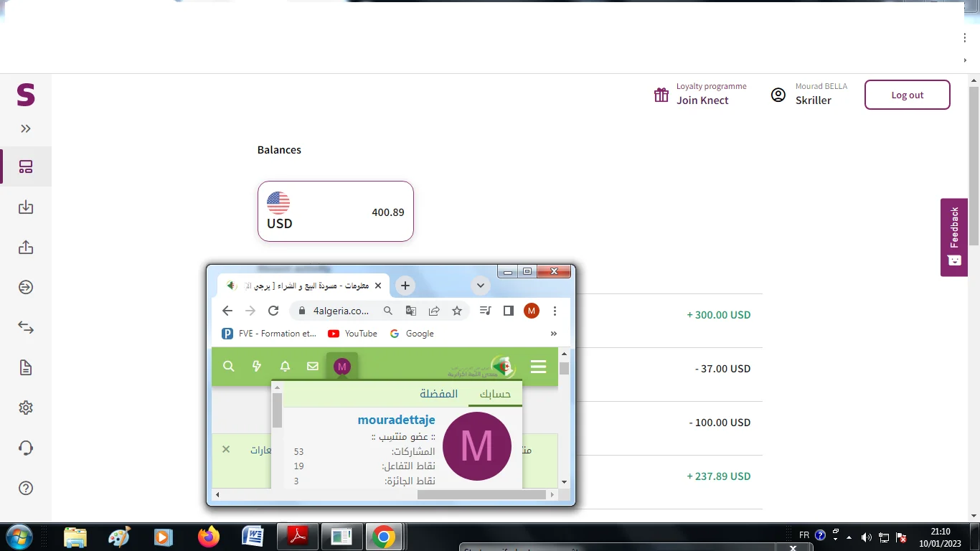Expand the bookmarks overflow chevron
Image resolution: width=980 pixels, height=551 pixels.
[x=553, y=334]
